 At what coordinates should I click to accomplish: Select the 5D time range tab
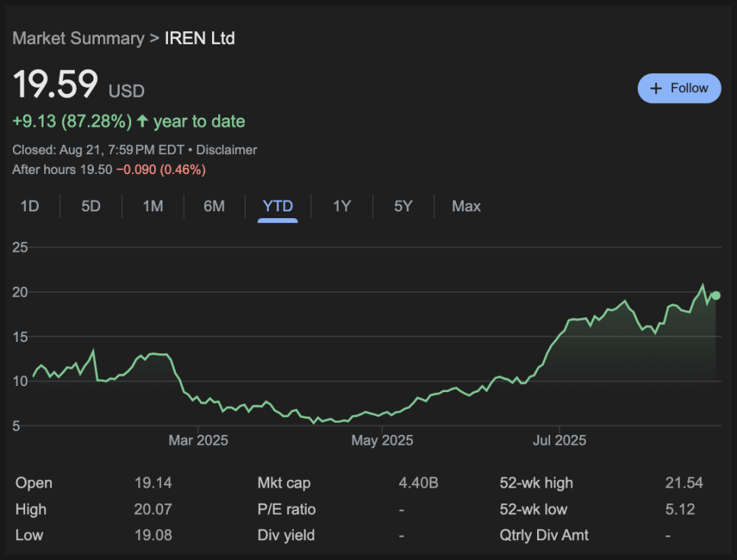point(91,206)
